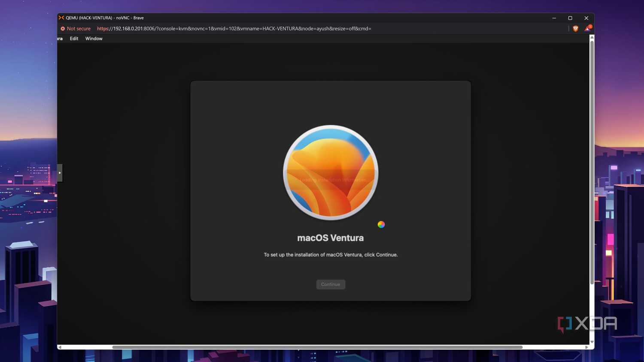Click the horizontal scrollbar thumb
Image resolution: width=644 pixels, height=362 pixels.
pyautogui.click(x=317, y=347)
